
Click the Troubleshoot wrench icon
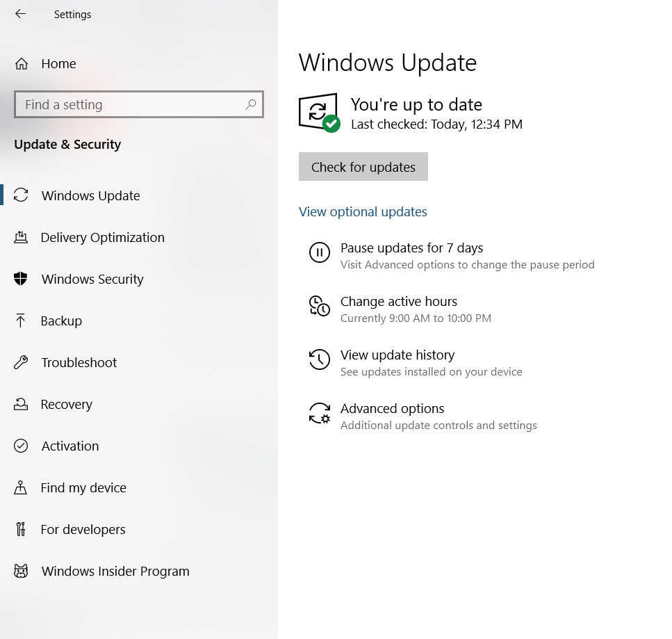point(21,362)
